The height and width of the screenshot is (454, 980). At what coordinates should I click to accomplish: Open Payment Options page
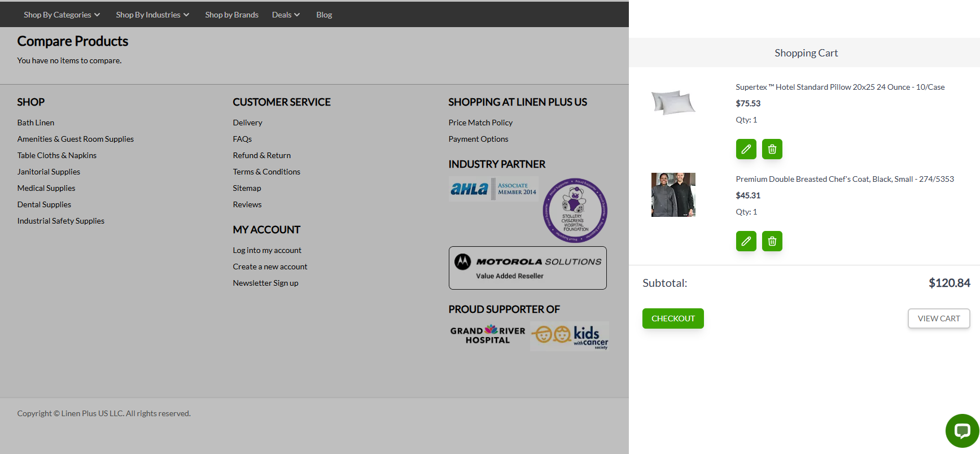coord(478,139)
